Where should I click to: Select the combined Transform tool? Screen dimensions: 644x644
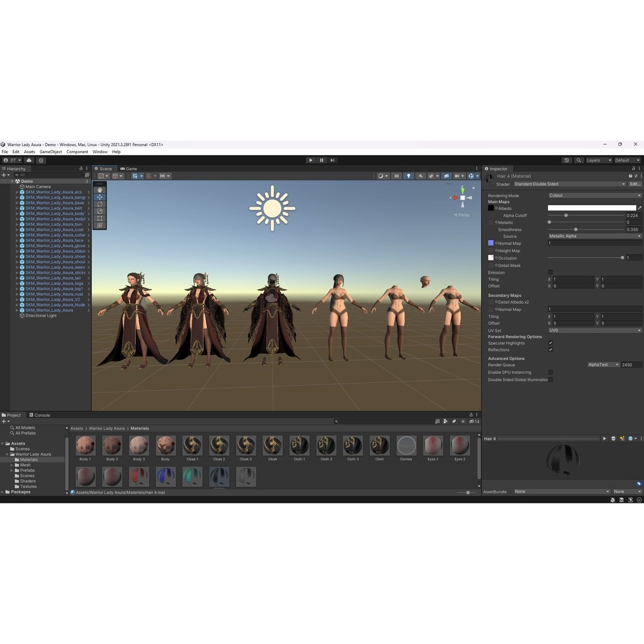pos(100,225)
